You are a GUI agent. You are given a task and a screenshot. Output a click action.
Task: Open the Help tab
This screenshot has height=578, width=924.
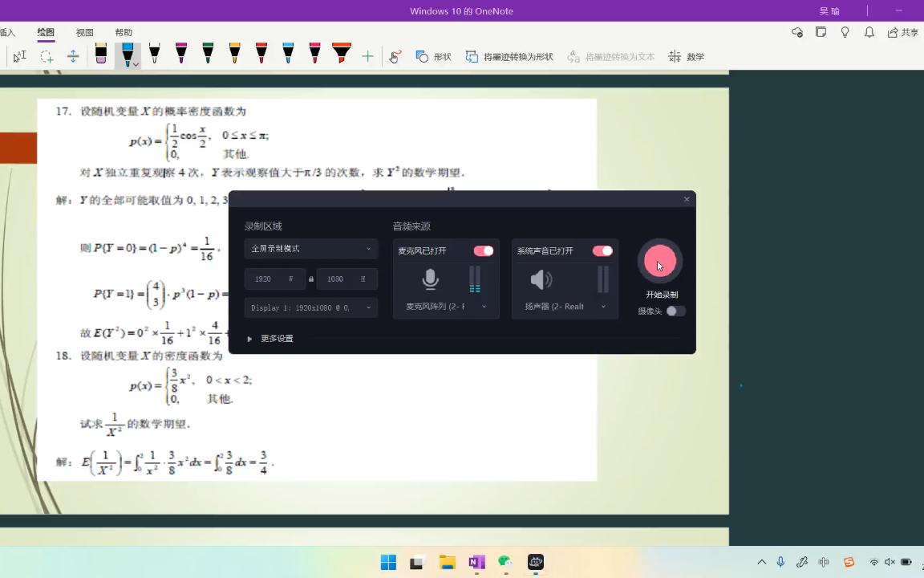click(123, 32)
